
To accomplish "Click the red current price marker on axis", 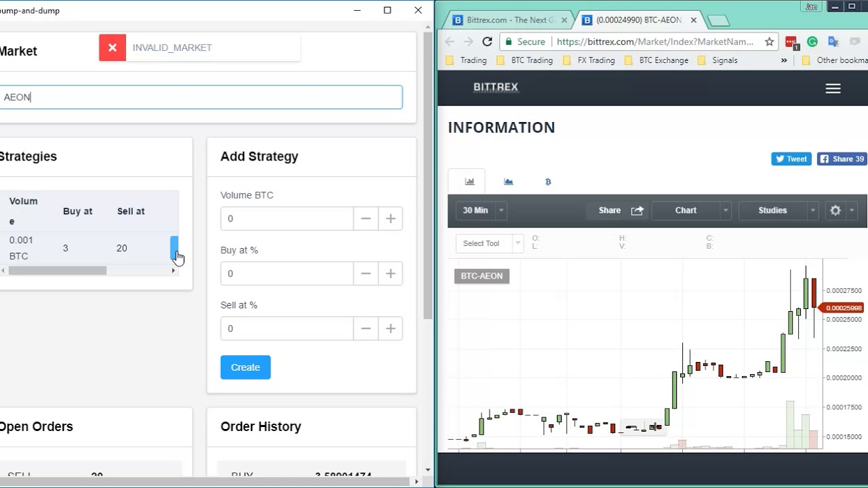I will [x=842, y=308].
